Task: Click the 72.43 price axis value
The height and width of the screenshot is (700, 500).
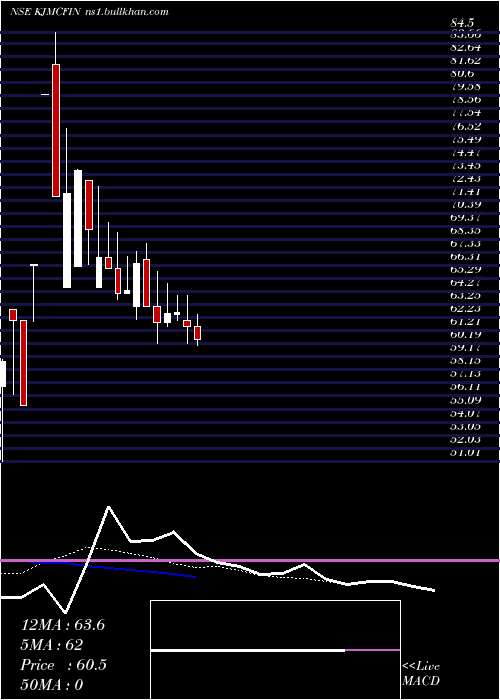Action: pos(465,178)
